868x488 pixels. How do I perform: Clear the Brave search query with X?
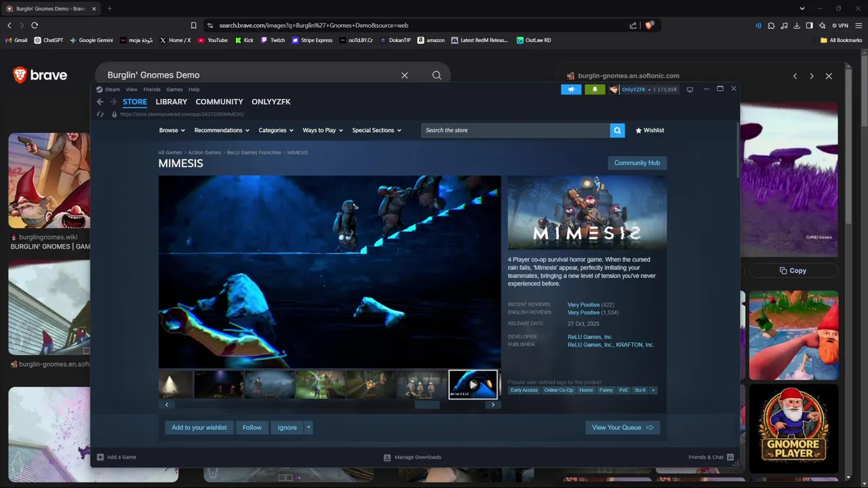coord(405,75)
